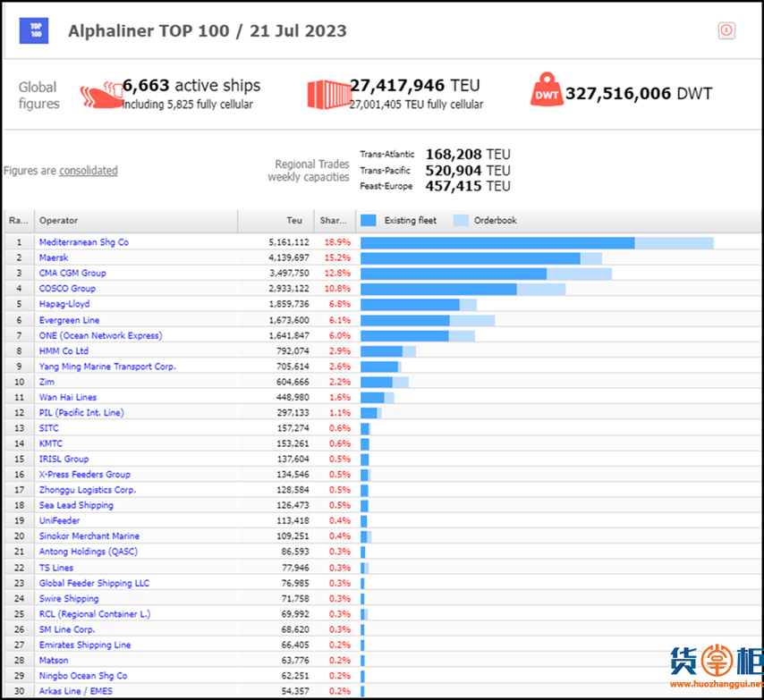
Task: Click the red container icon beside TEU total
Action: [x=329, y=95]
